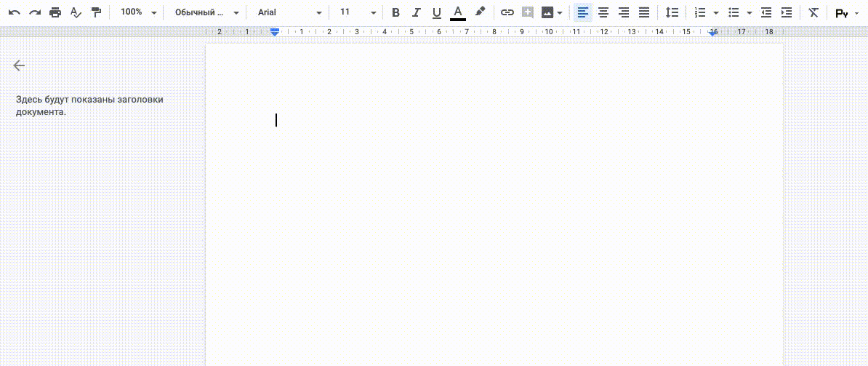Viewport: 868px width, 366px height.
Task: Clear formatting from text
Action: pos(813,12)
